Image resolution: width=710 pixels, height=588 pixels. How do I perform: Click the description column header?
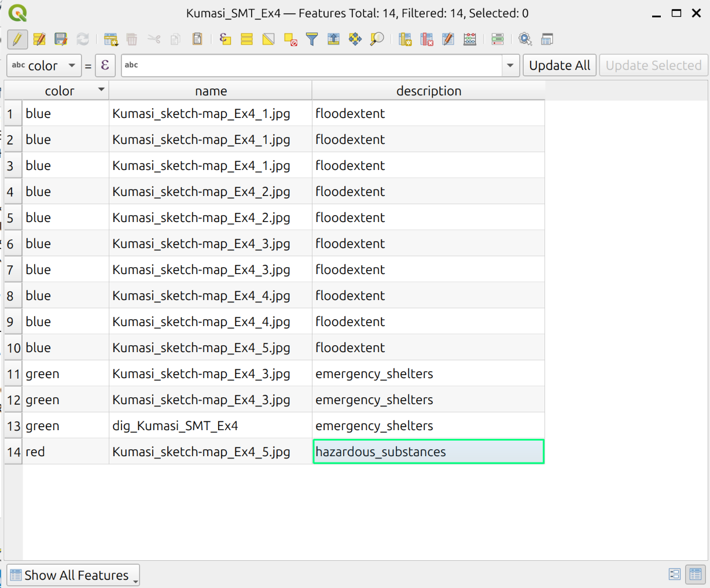pyautogui.click(x=428, y=91)
